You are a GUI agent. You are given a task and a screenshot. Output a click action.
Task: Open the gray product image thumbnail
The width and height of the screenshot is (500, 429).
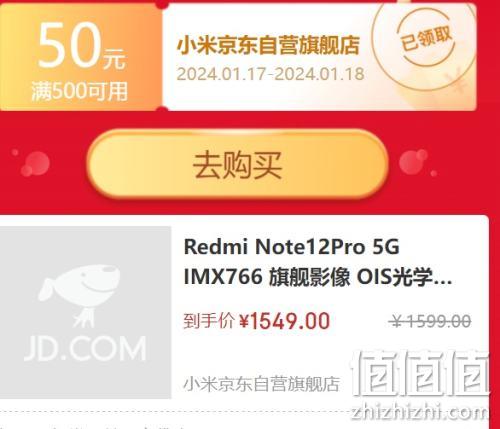pyautogui.click(x=85, y=312)
